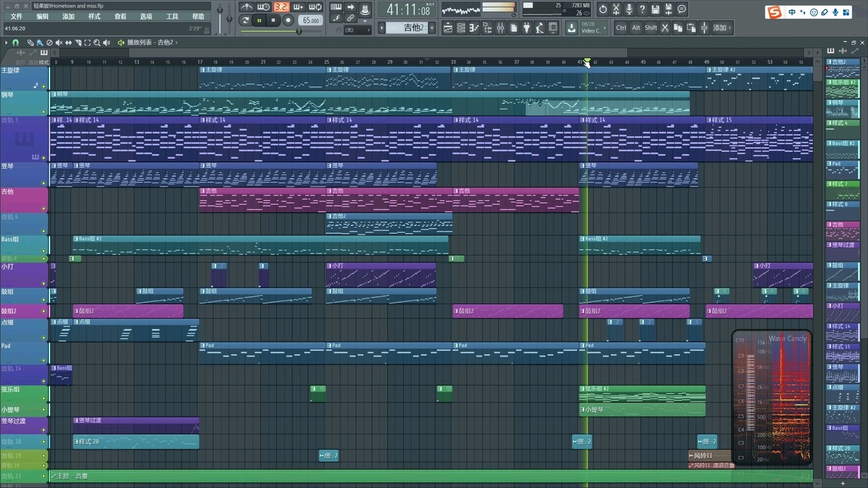Click the save project floppy icon
The image size is (868, 488).
tap(655, 9)
